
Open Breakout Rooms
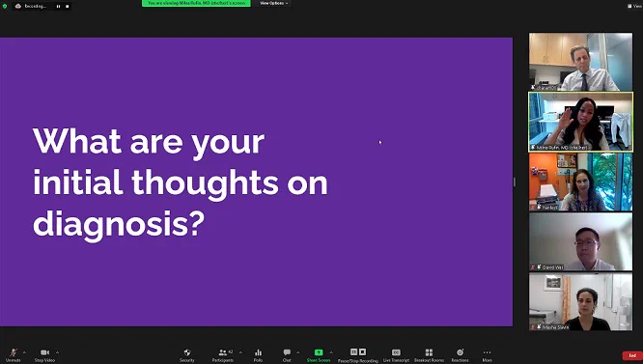pos(429,355)
